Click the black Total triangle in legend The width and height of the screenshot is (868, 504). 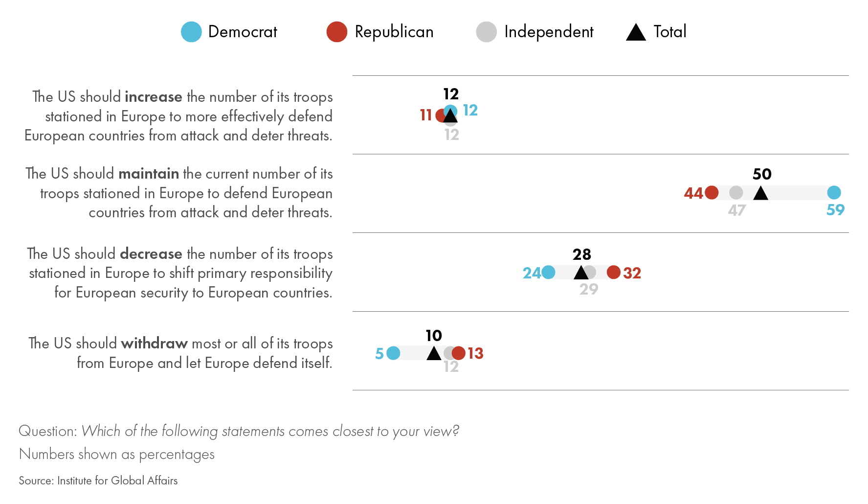636,33
